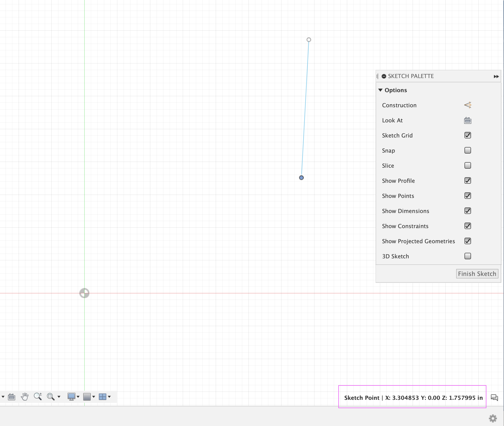This screenshot has width=504, height=426.
Task: Click the Look At icon in Sketch Palette
Action: [467, 120]
